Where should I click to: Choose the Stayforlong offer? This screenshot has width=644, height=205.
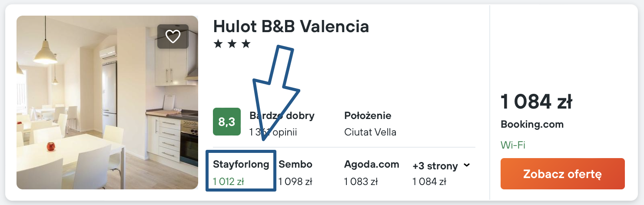point(241,165)
